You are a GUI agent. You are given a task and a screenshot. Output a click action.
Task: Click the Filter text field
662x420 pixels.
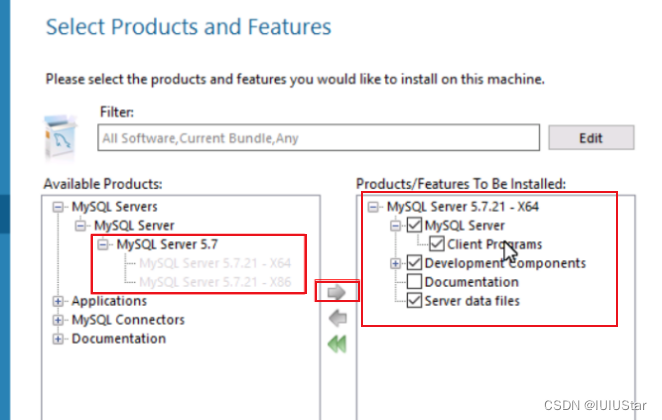point(319,138)
